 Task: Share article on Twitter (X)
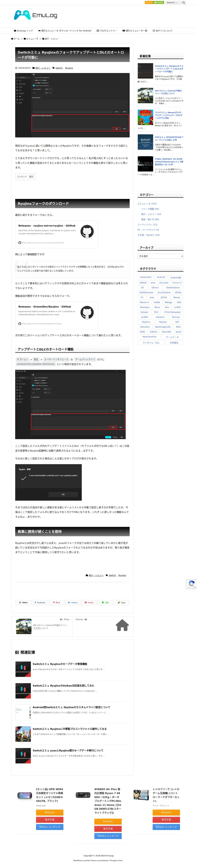pyautogui.click(x=23, y=602)
